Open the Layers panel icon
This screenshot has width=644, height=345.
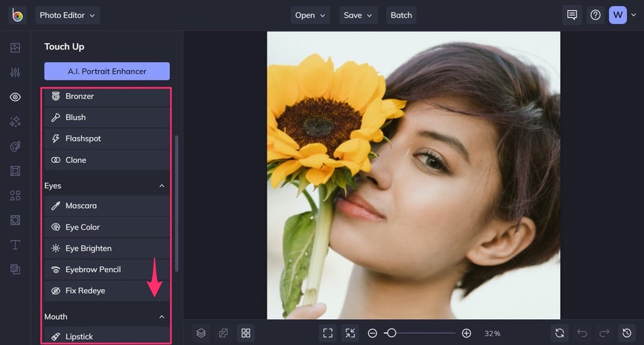201,333
